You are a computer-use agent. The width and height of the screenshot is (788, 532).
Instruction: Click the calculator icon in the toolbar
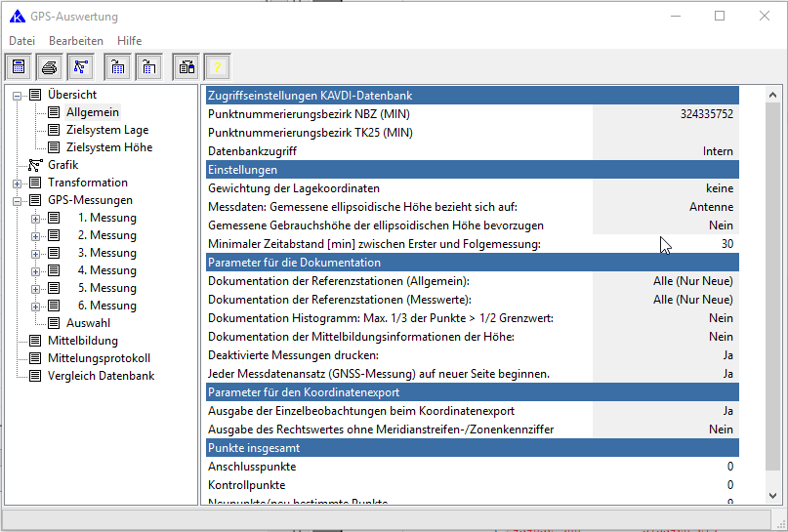coord(19,67)
